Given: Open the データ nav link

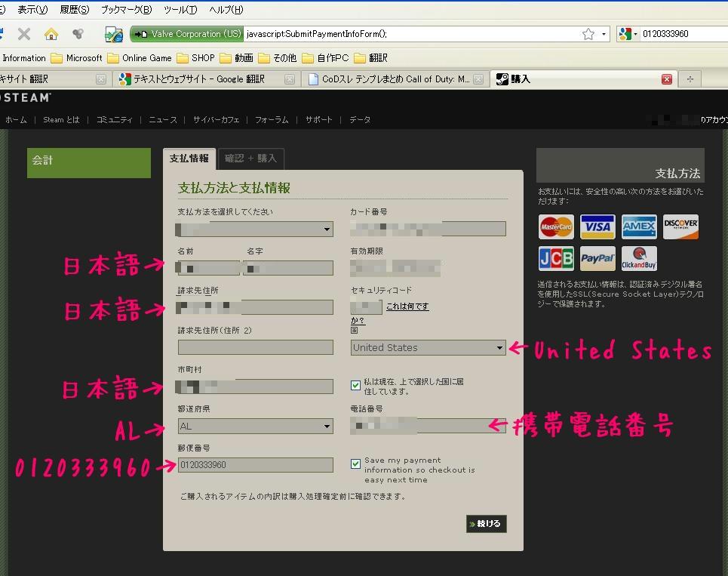Looking at the screenshot, I should pos(360,120).
